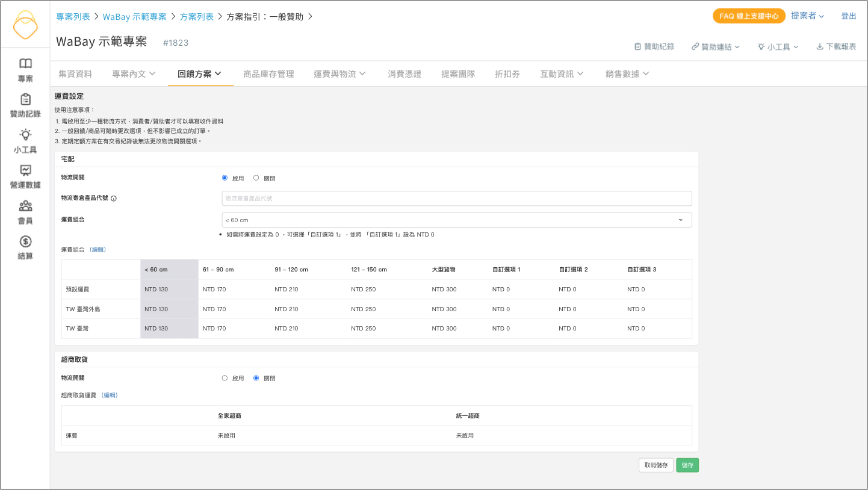Screen dimensions: 868x490
Task: Click the 61 – 90 cm column header
Action: tap(219, 270)
